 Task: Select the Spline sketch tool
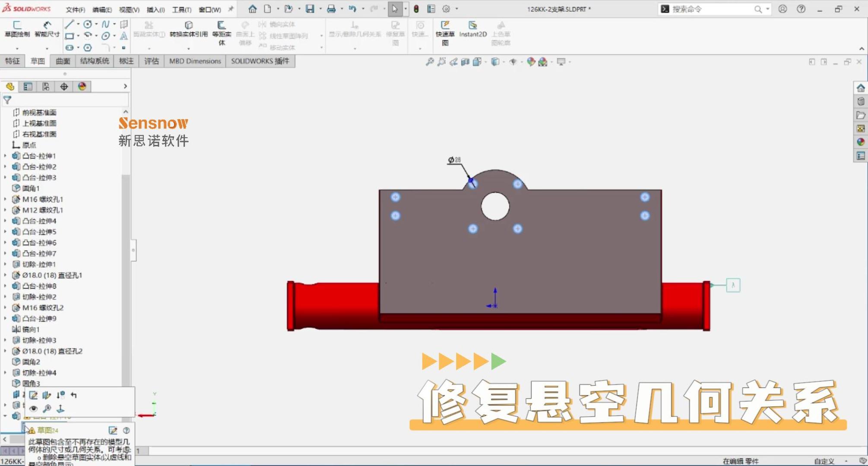(x=105, y=25)
